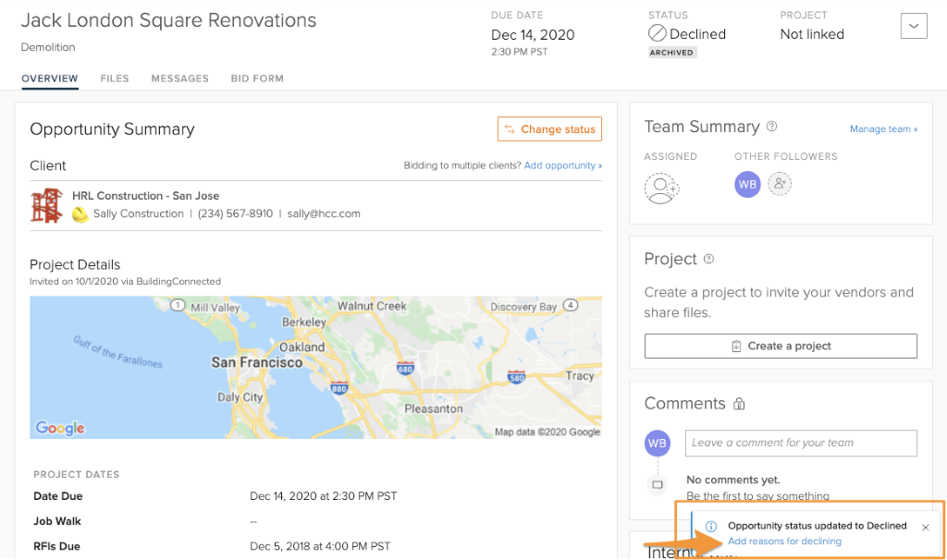This screenshot has width=947, height=560.
Task: Click the Comments lock icon
Action: 739,404
